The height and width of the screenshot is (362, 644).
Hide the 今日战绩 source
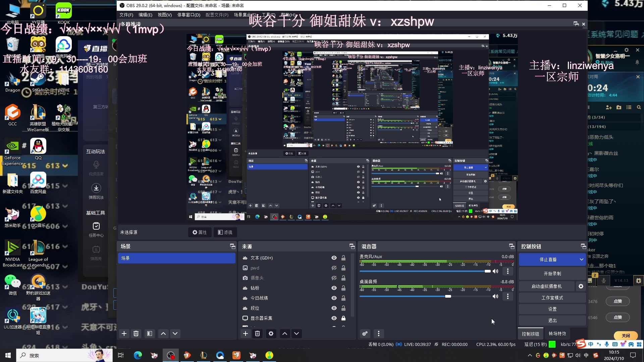[334, 298]
